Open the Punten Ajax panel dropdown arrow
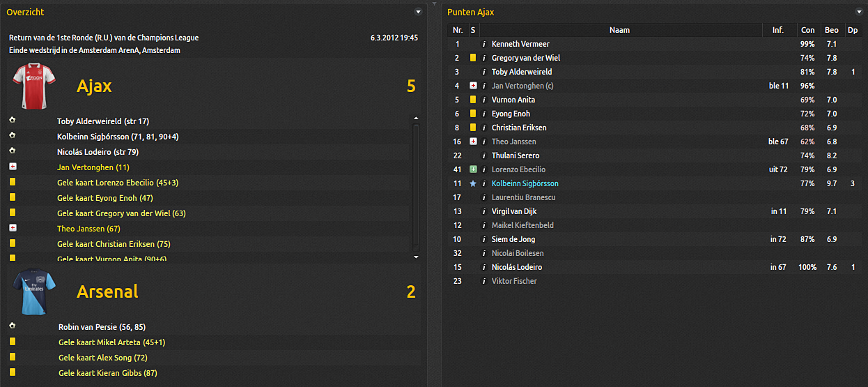This screenshot has width=868, height=387. coord(859,12)
